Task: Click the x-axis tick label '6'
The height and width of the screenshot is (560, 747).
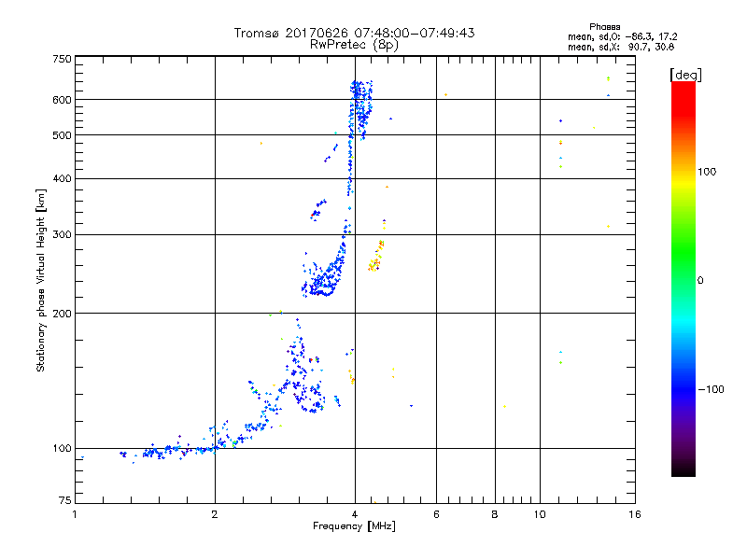Action: [436, 514]
